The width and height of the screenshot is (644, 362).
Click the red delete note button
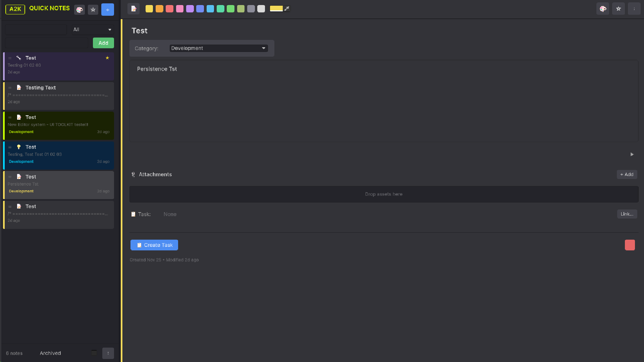tap(630, 245)
